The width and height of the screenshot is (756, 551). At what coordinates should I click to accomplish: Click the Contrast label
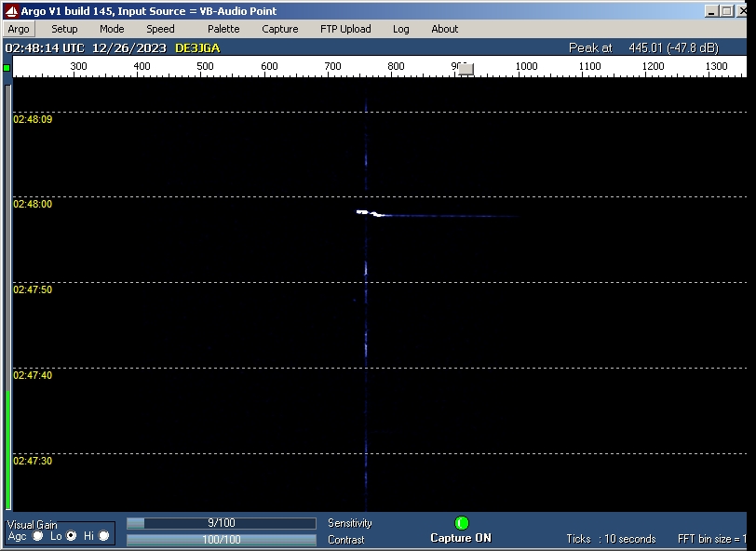(x=346, y=540)
